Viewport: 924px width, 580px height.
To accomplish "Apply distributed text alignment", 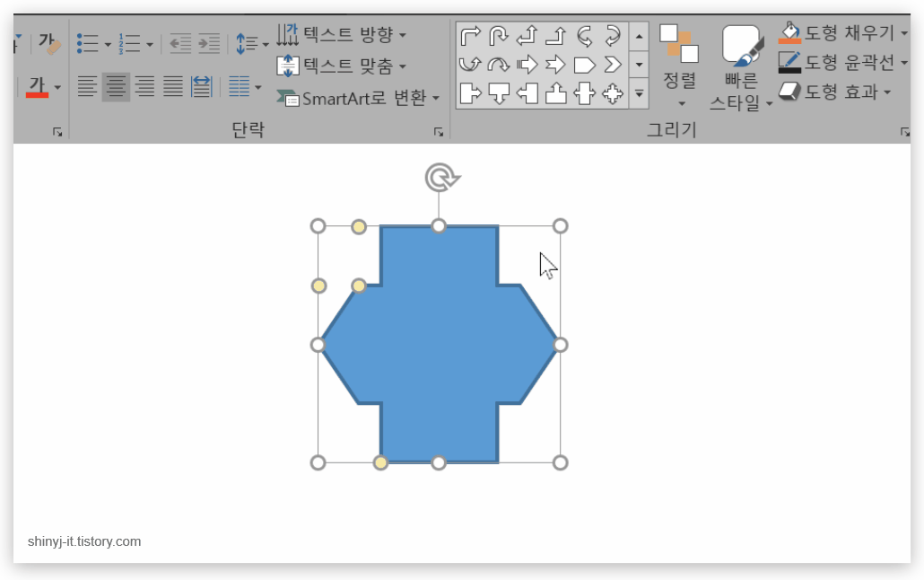I will [201, 87].
